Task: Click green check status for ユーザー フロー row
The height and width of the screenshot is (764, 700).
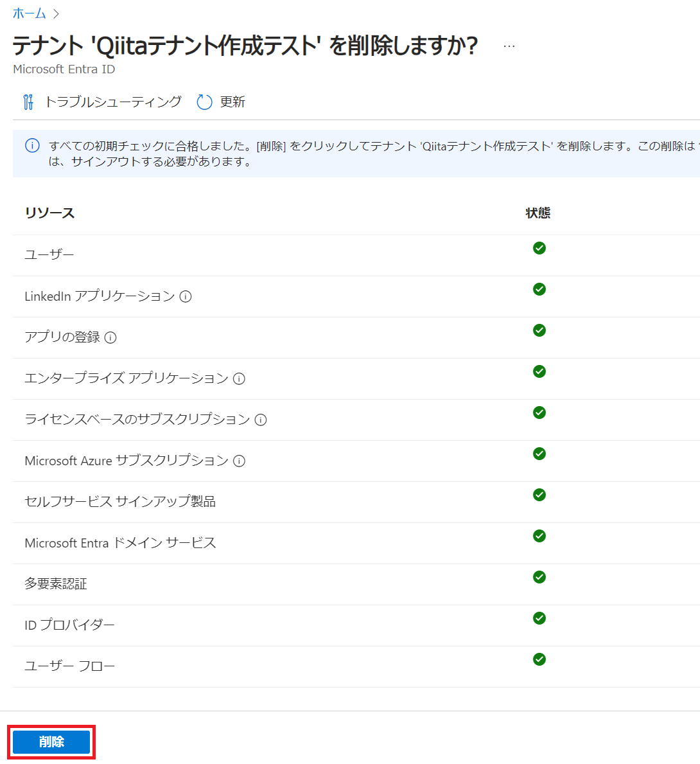Action: pyautogui.click(x=539, y=659)
